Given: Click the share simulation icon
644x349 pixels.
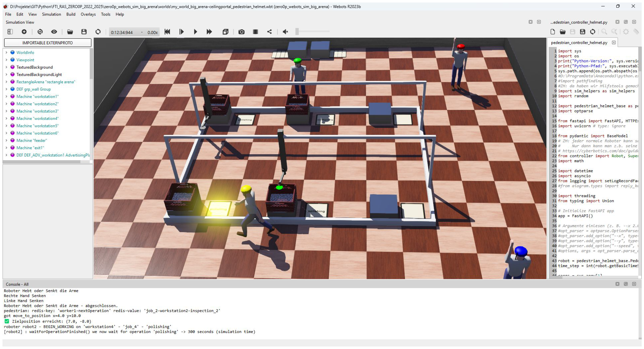Looking at the screenshot, I should 269,32.
